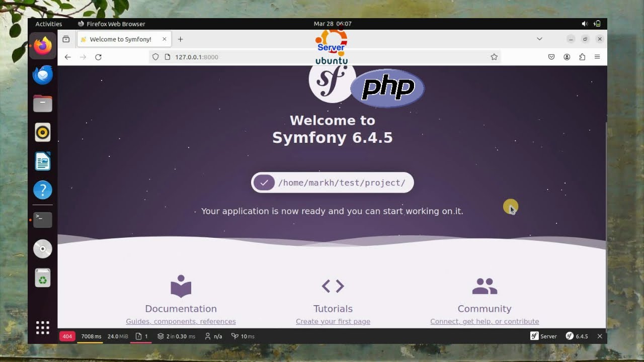
Task: Go back with the back arrow
Action: click(x=67, y=57)
